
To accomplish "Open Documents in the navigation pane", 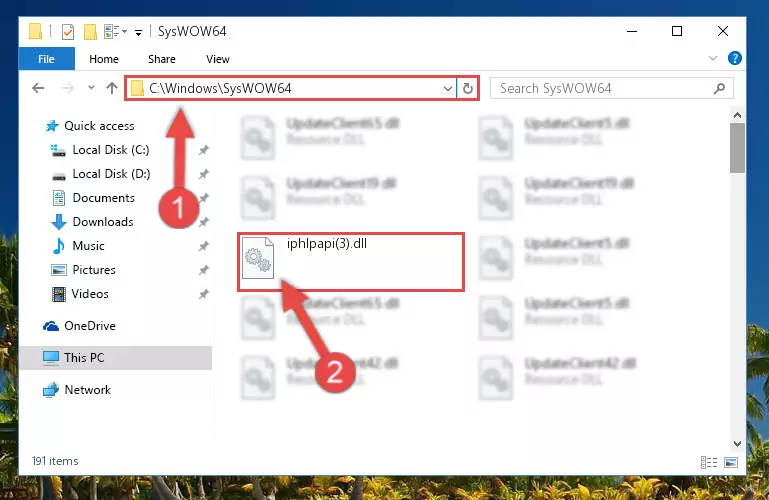I will click(x=103, y=198).
